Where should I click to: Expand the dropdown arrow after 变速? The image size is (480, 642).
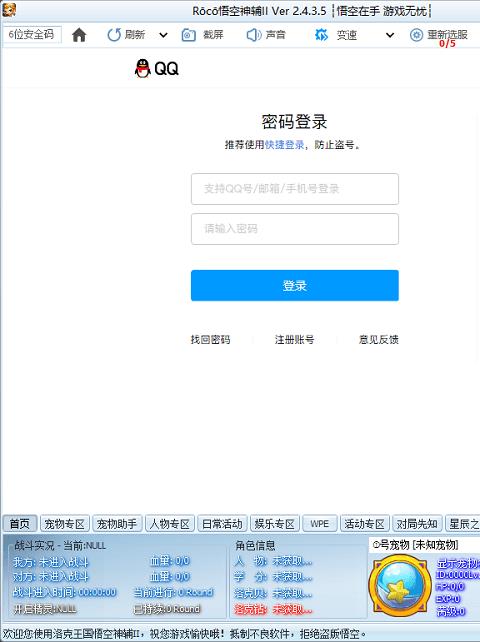390,35
